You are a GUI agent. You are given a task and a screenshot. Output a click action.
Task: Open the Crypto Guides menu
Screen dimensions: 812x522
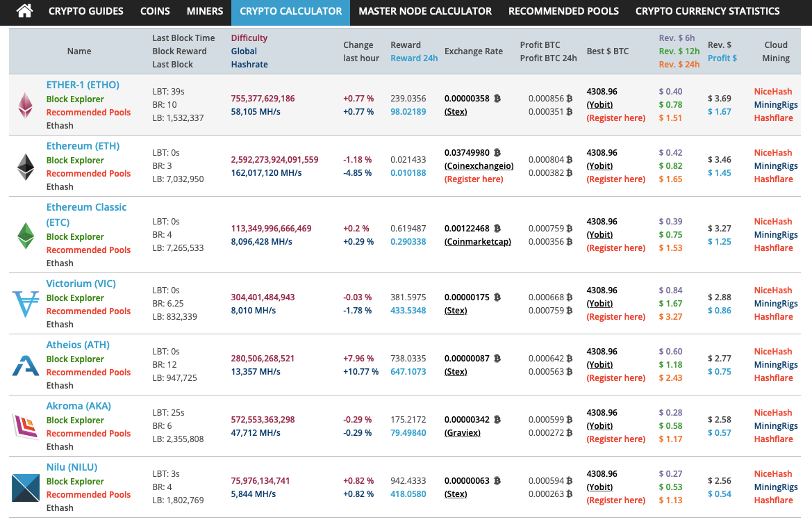pyautogui.click(x=86, y=11)
